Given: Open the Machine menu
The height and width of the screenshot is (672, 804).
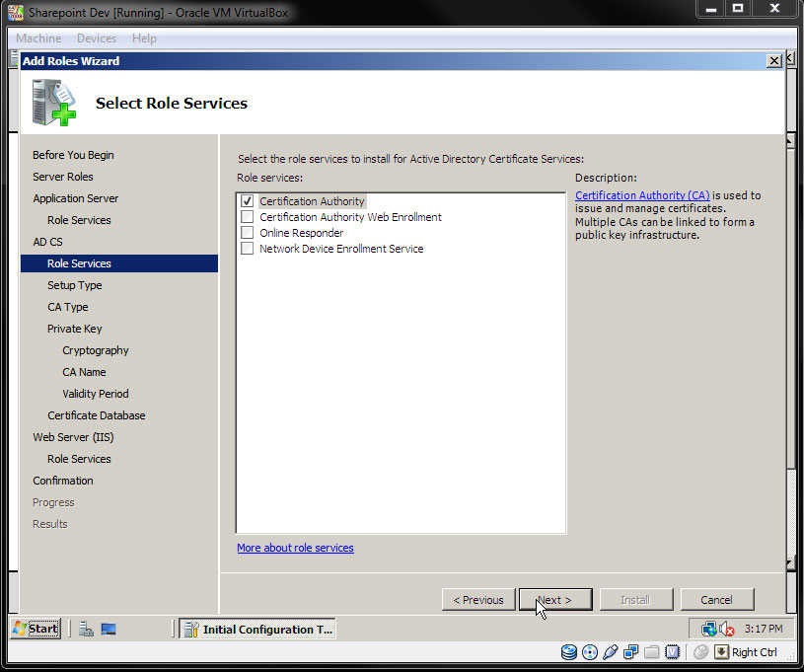Looking at the screenshot, I should (38, 38).
